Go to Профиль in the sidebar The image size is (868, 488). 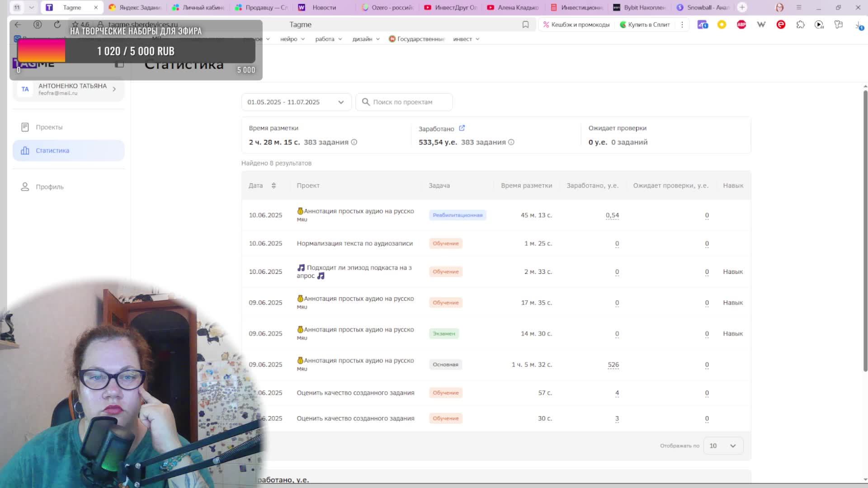click(50, 187)
